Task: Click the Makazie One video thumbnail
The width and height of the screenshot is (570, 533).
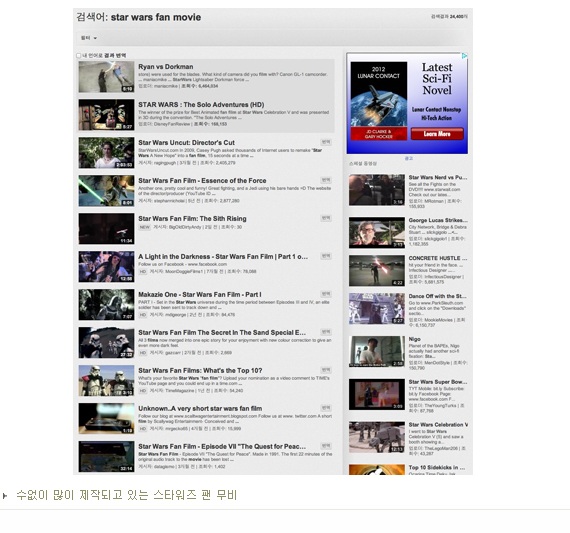Action: click(106, 305)
